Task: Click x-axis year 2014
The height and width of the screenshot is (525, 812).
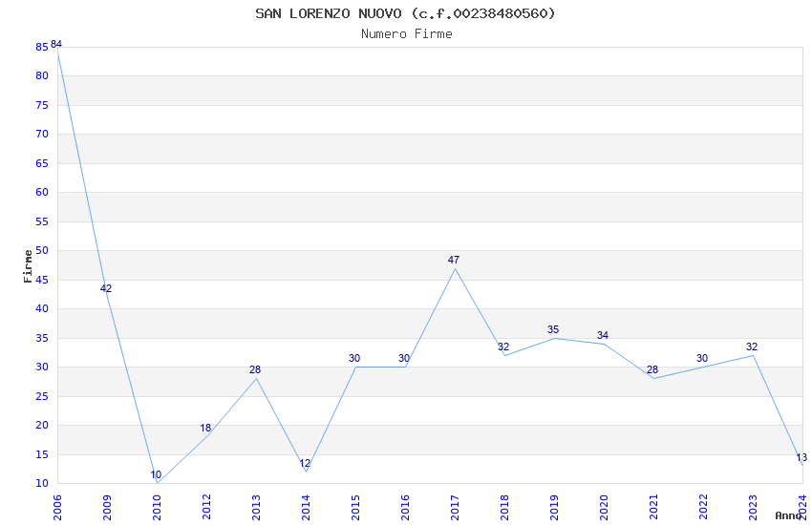Action: tap(306, 507)
